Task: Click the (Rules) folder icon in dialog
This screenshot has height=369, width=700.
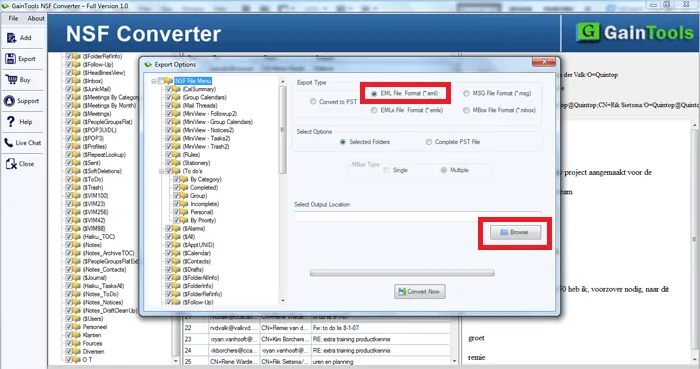Action: point(177,154)
